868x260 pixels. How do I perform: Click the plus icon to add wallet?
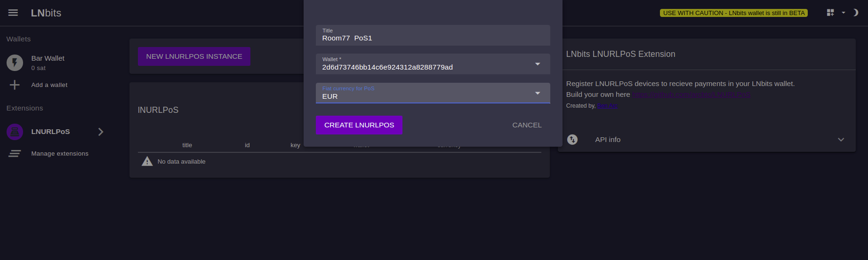point(15,85)
